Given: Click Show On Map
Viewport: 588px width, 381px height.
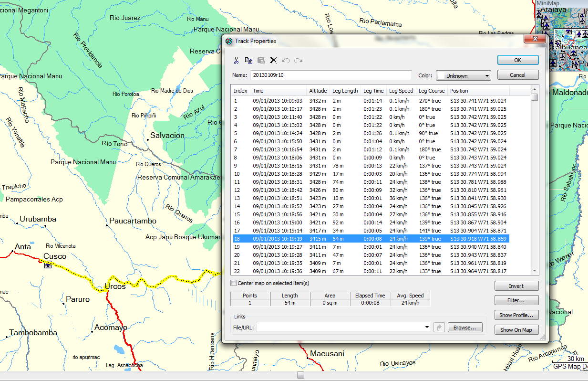Looking at the screenshot, I should point(516,329).
